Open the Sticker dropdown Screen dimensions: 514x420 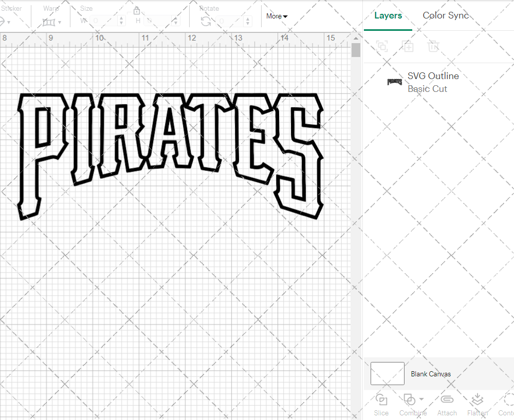click(x=6, y=22)
